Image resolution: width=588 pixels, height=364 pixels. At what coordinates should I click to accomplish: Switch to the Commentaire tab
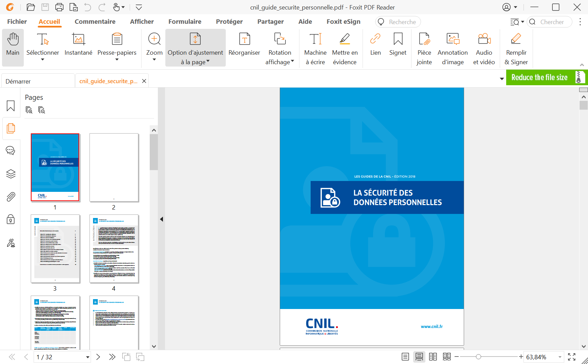point(95,22)
